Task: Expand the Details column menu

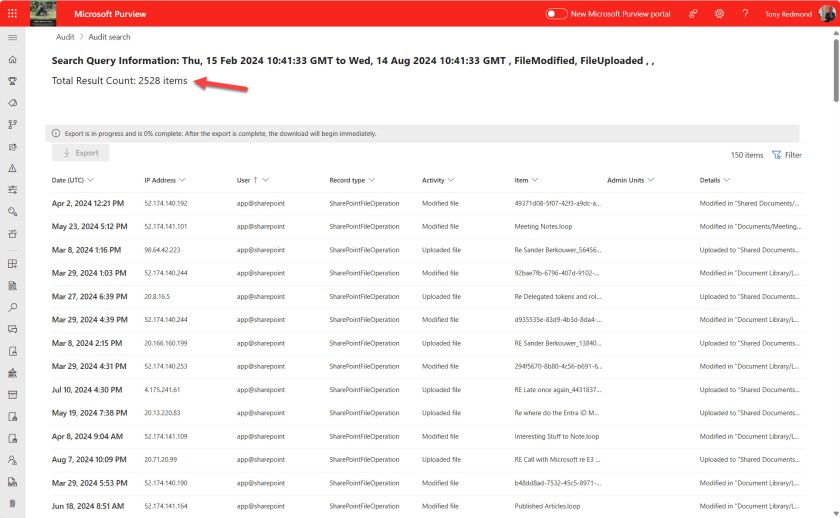Action: click(727, 180)
